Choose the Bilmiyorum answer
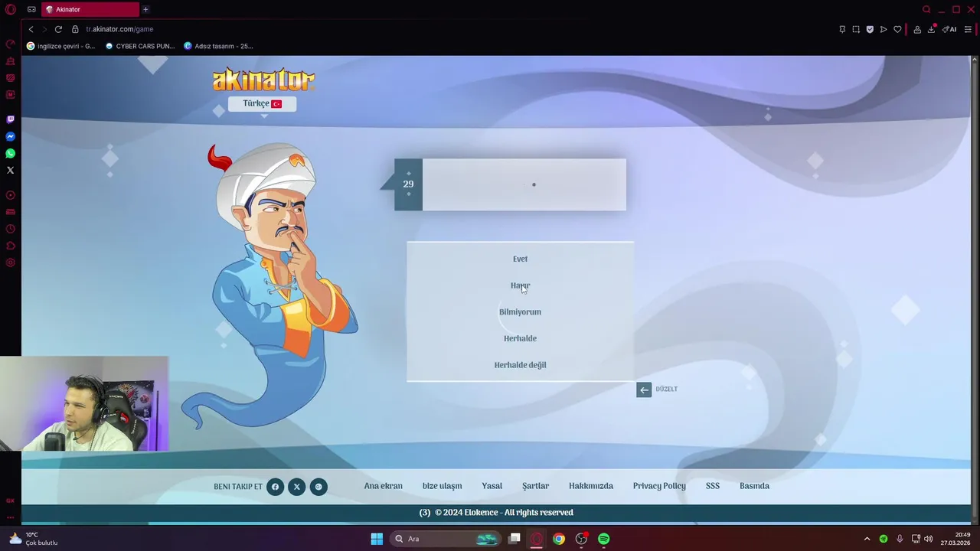This screenshot has width=980, height=551. (x=520, y=312)
